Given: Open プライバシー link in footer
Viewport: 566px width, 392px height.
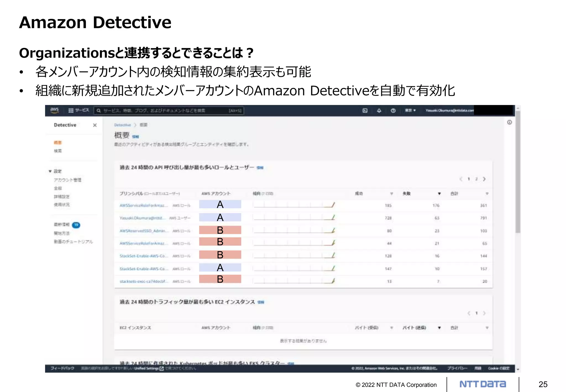Looking at the screenshot, I should [457, 368].
